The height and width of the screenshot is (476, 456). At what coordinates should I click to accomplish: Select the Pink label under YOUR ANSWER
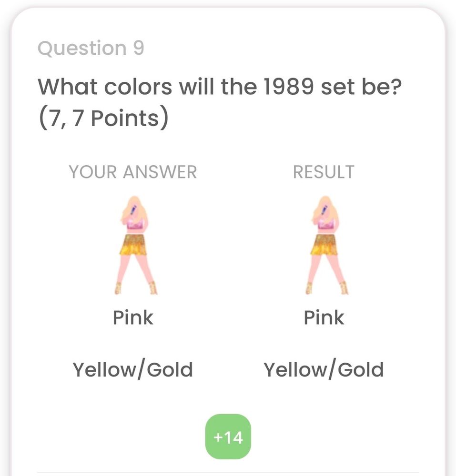coord(133,317)
